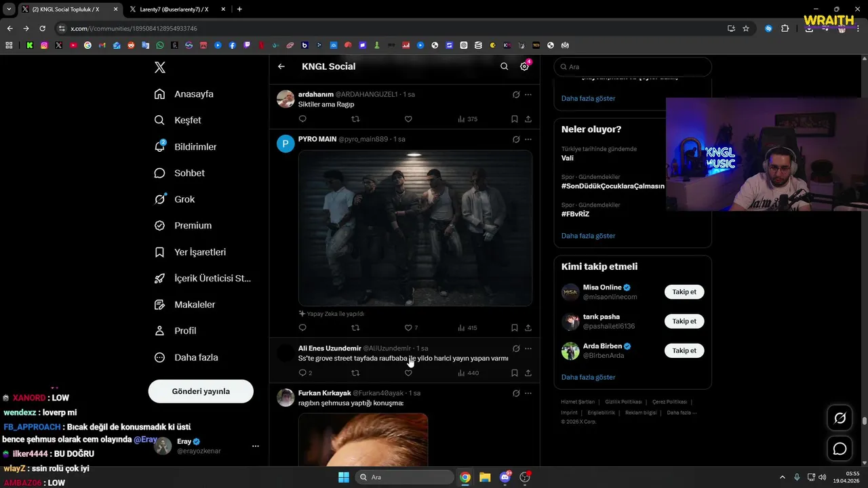The height and width of the screenshot is (488, 868).
Task: Open #SonDüdükÇocuklaraÇalmasın trend
Action: coord(613,186)
